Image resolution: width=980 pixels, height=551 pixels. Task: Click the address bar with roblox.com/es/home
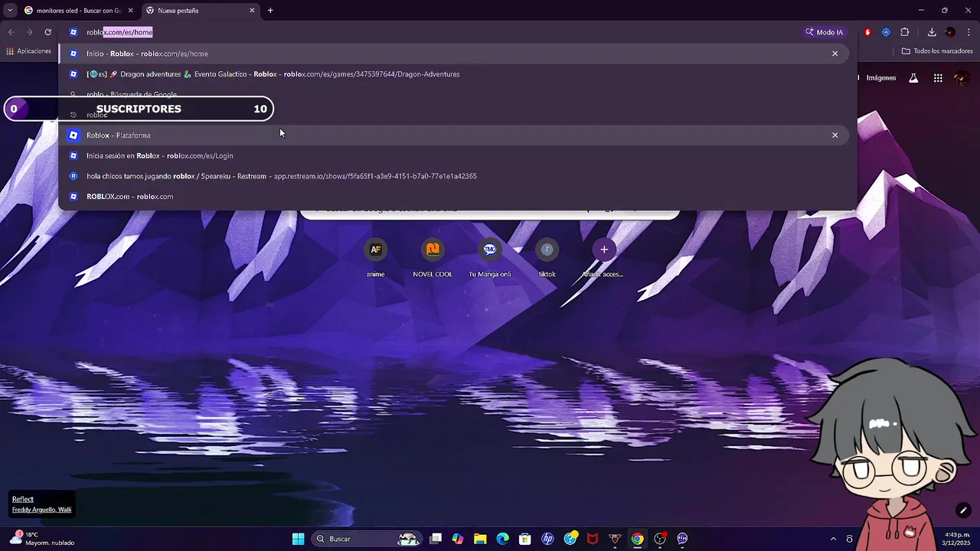429,32
